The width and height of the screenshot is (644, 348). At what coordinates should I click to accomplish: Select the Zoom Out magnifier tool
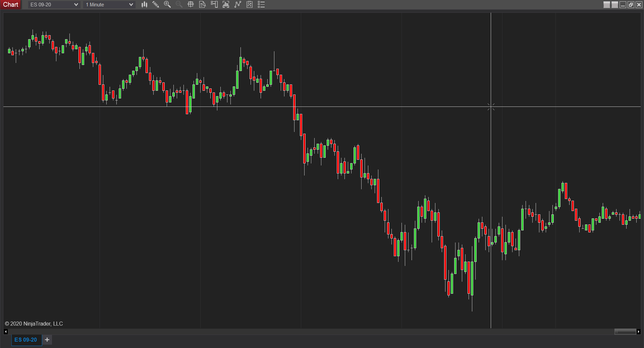[179, 4]
